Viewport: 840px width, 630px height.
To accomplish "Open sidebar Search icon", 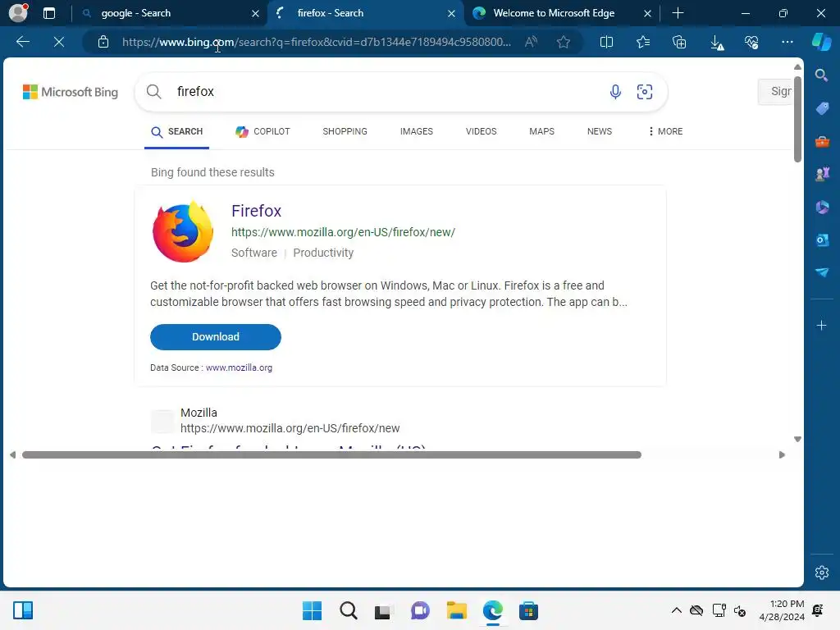I will click(x=822, y=75).
